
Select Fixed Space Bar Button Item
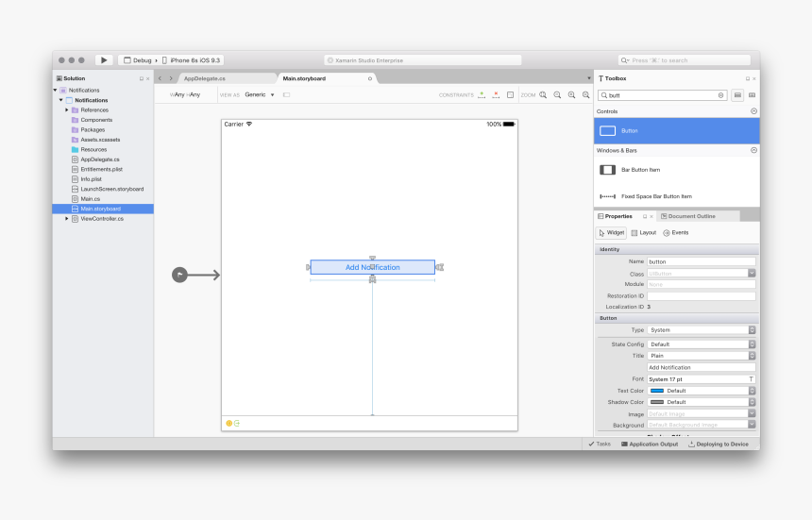[655, 196]
